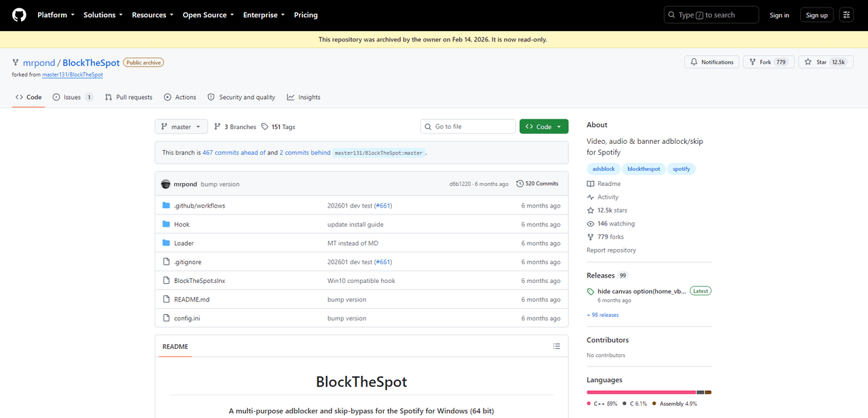Screen dimensions: 868x418
Task: Open the 'MT instead of MD' commit message
Action: (x=353, y=243)
